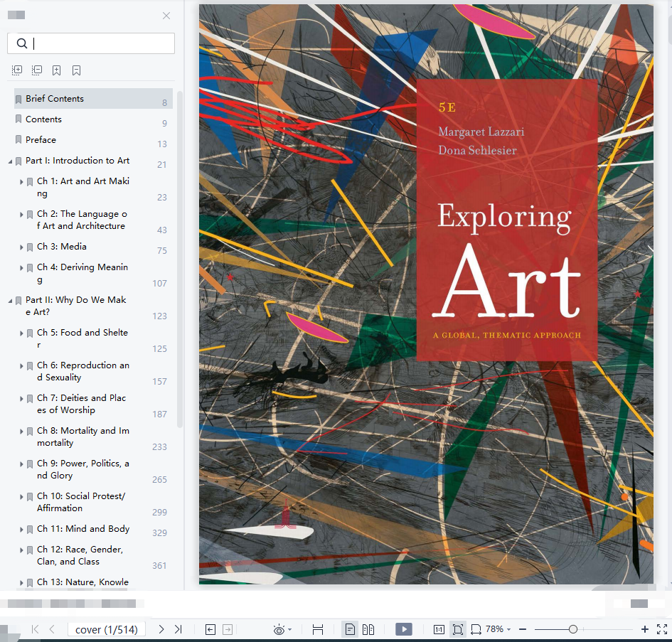The width and height of the screenshot is (672, 642).
Task: Collapse all bookmarks icon
Action: coord(37,70)
